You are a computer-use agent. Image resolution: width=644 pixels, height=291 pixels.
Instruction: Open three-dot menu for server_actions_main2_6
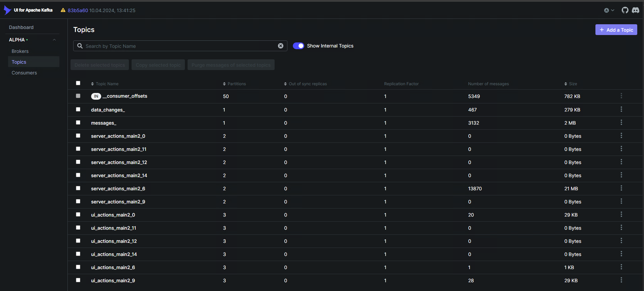(621, 188)
